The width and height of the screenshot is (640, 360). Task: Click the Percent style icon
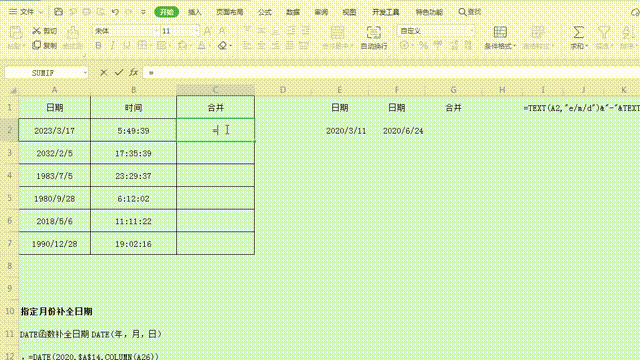pos(424,45)
